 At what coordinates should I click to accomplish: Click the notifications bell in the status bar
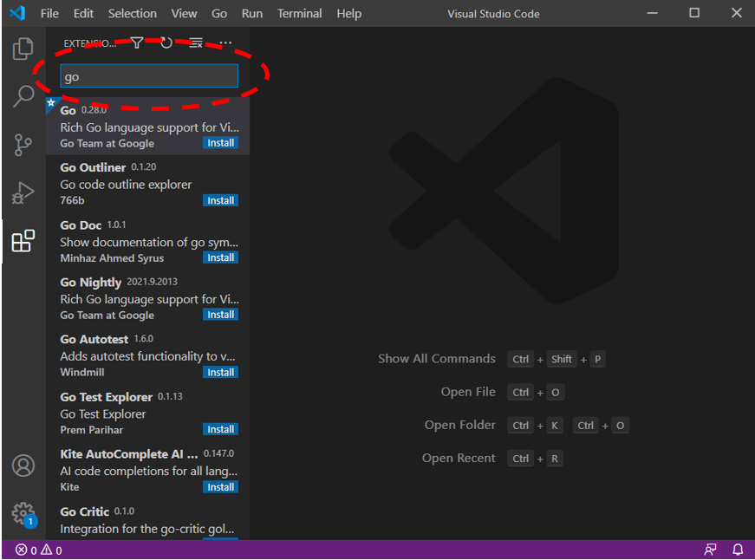point(738,550)
